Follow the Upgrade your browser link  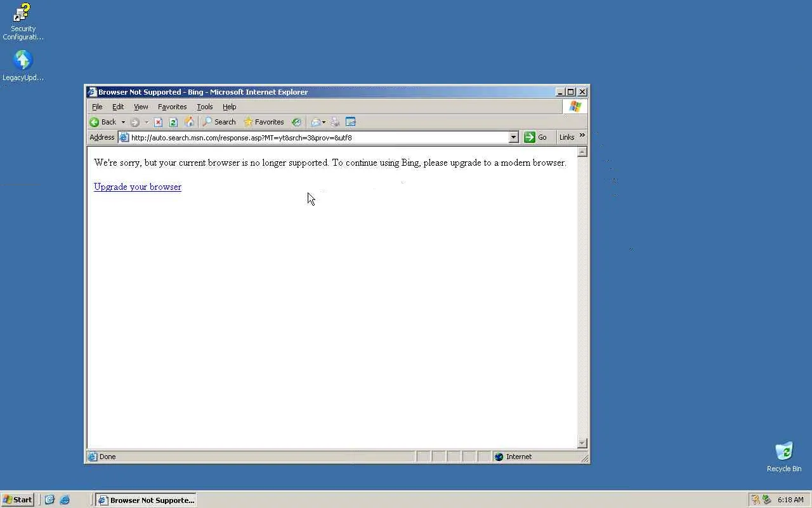point(138,187)
